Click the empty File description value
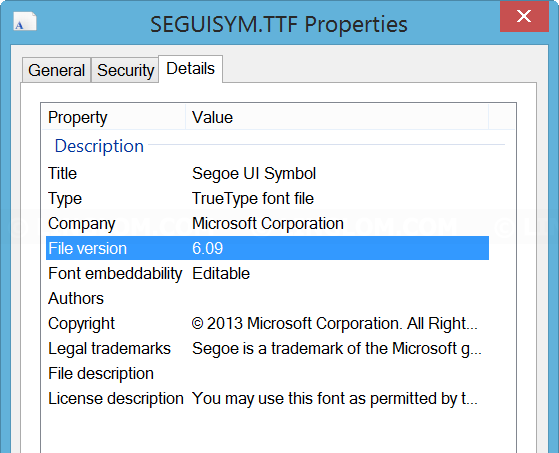The height and width of the screenshot is (453, 559). (337, 374)
